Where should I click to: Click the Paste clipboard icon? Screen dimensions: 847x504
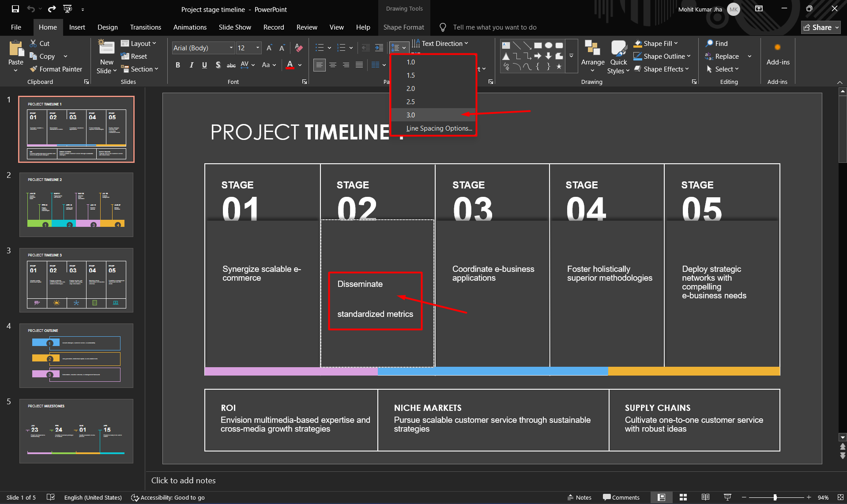click(16, 48)
